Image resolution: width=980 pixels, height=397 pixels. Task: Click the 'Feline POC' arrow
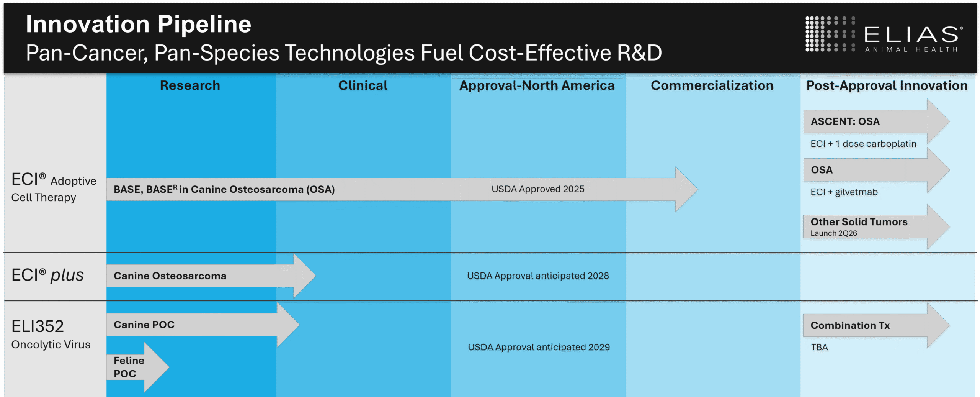(x=138, y=367)
